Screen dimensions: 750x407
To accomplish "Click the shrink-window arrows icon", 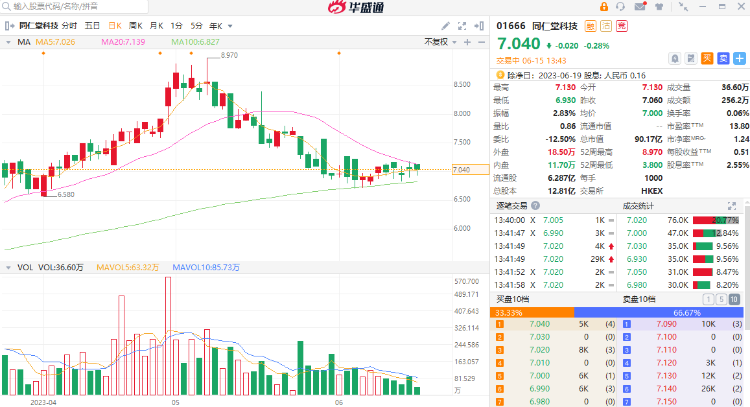I will [684, 7].
